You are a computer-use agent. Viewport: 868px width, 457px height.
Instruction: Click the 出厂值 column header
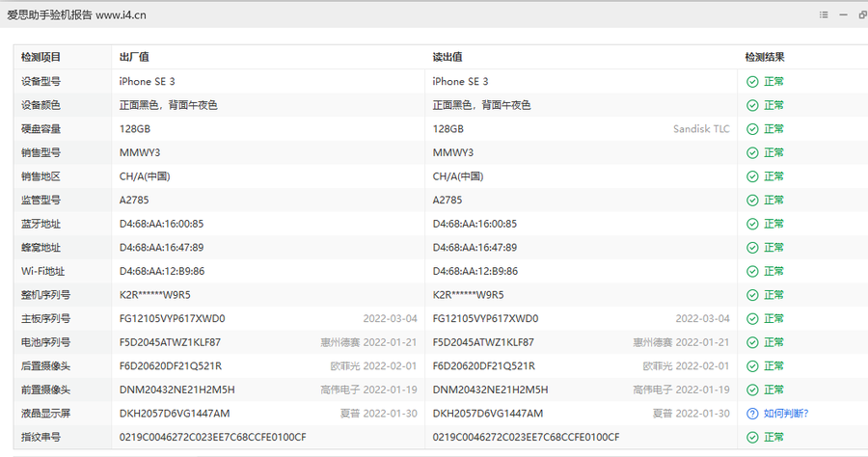[134, 57]
